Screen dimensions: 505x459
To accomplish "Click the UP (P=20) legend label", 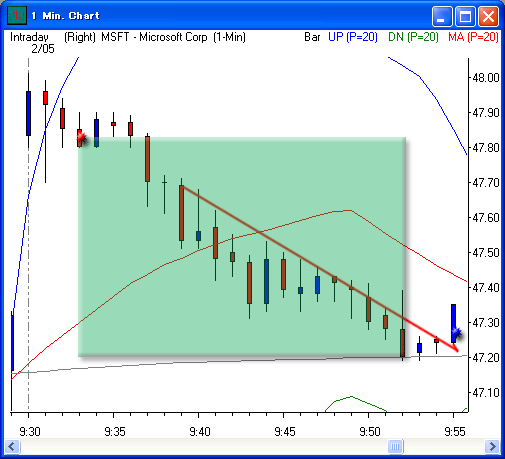I will [x=353, y=37].
